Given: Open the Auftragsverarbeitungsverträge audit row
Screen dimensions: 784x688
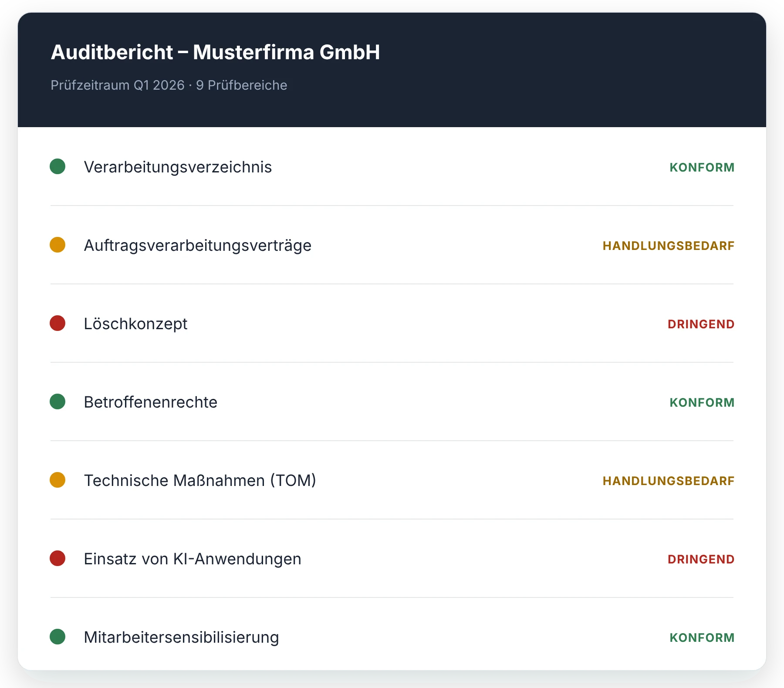Looking at the screenshot, I should click(x=392, y=245).
